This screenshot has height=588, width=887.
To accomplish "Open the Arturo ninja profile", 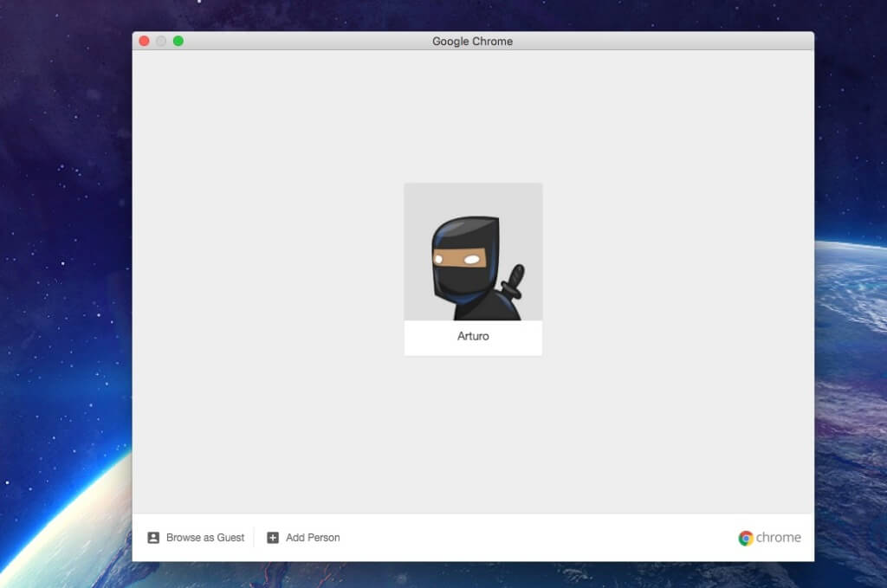I will (473, 269).
